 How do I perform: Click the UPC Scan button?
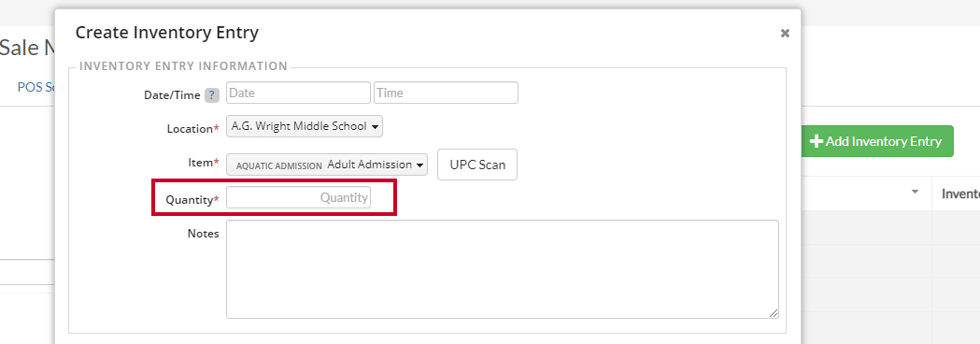477,165
